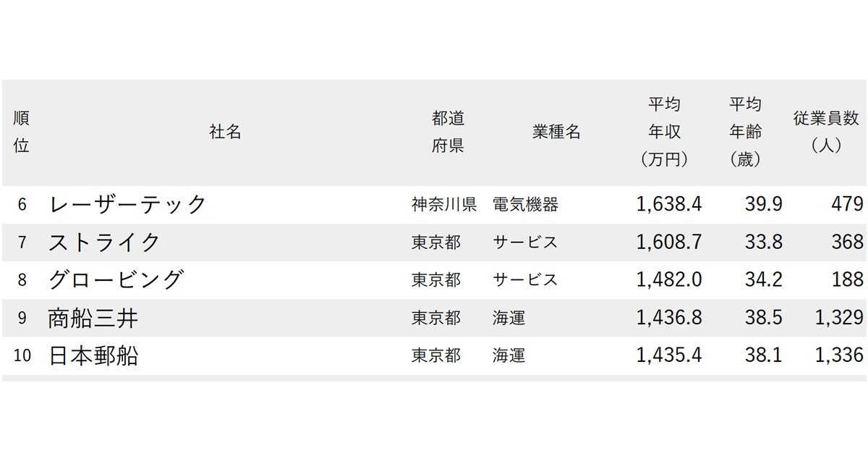Viewport: 868px width, 456px height.
Task: Select the 業種名 column header
Action: point(556,132)
